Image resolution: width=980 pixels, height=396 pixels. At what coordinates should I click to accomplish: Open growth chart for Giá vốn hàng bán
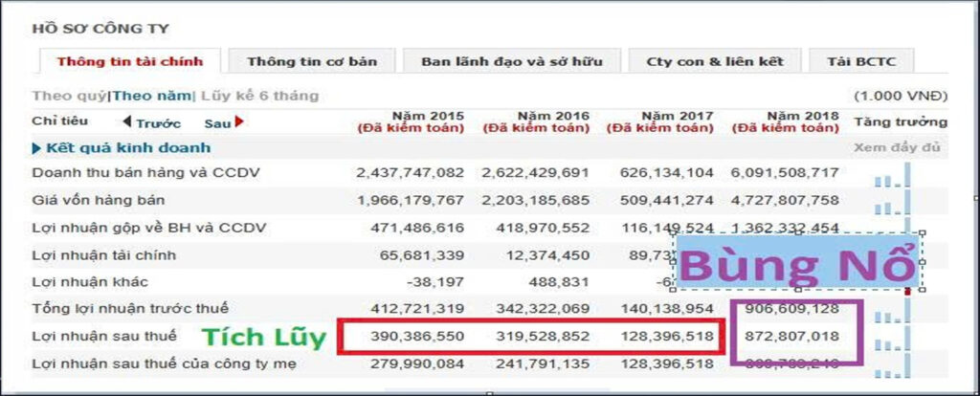click(x=893, y=203)
